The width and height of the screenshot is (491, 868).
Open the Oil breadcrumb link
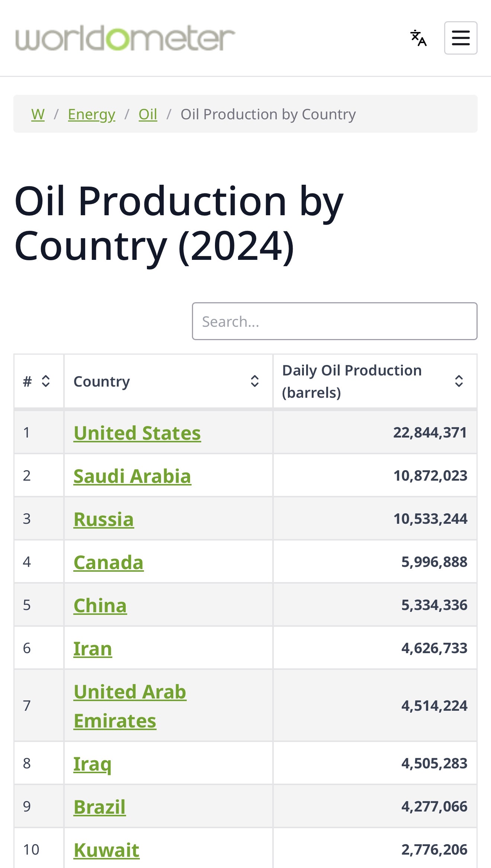pyautogui.click(x=148, y=114)
